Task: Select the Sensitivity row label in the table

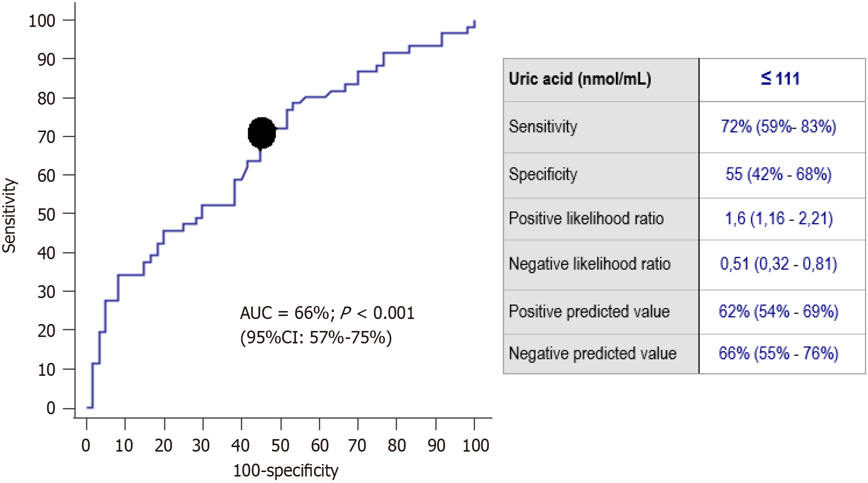Action: pos(543,127)
